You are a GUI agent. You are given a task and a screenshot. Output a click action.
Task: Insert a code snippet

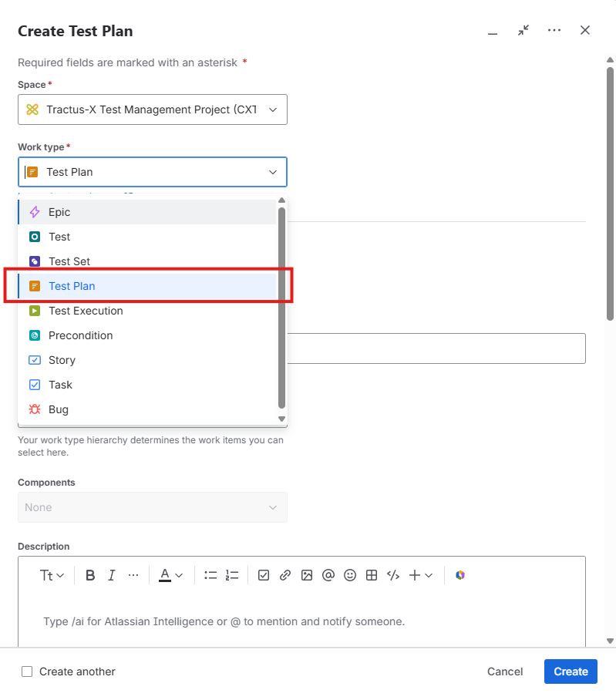[x=393, y=575]
